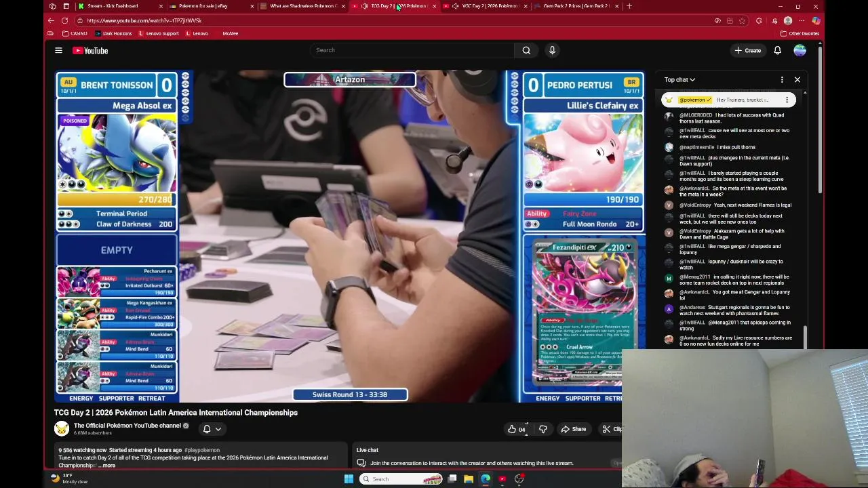Screen dimensions: 868x488
Task: Open taskbar weather widget
Action: 70,479
